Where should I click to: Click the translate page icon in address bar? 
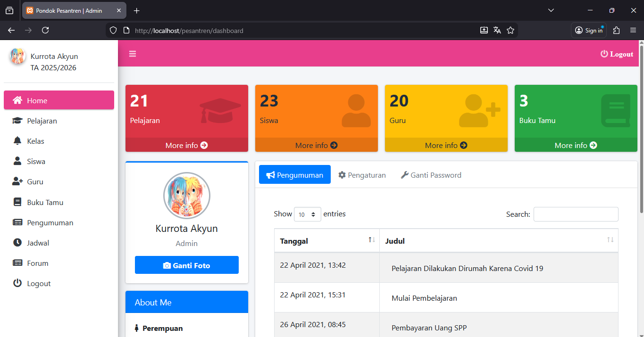point(497,30)
